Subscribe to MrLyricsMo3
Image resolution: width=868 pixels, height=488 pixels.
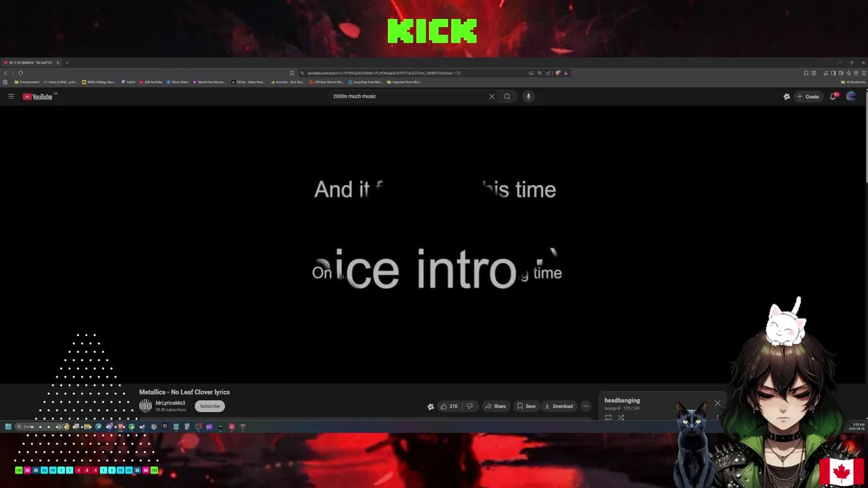pos(210,406)
